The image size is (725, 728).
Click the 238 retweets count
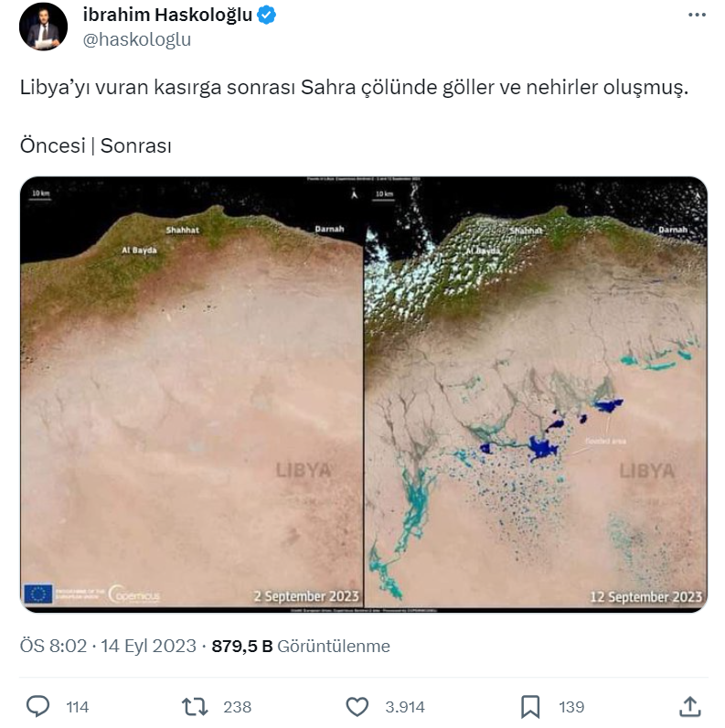(x=237, y=707)
